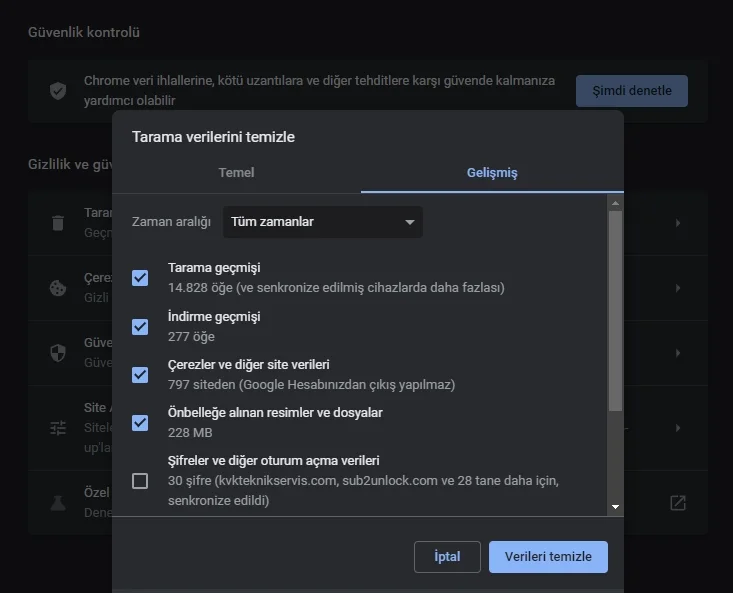Enable Şifreler ve diğer oturum açma verileri
This screenshot has height=593, width=733.
140,481
